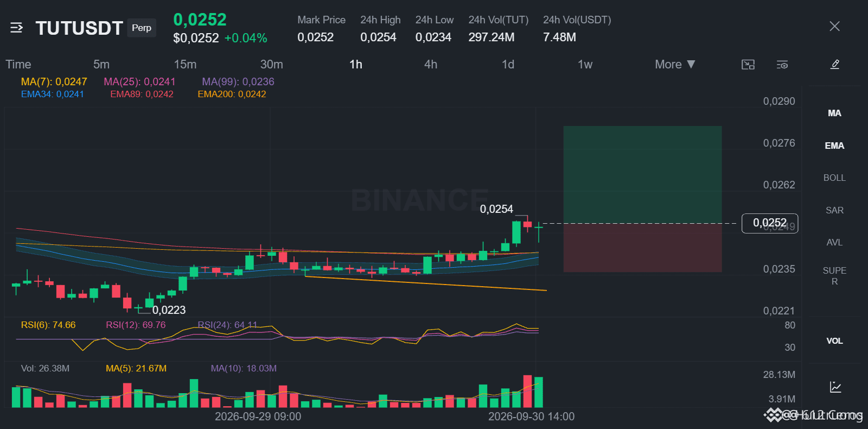This screenshot has width=868, height=429.
Task: Close the chart view with X
Action: pyautogui.click(x=834, y=26)
